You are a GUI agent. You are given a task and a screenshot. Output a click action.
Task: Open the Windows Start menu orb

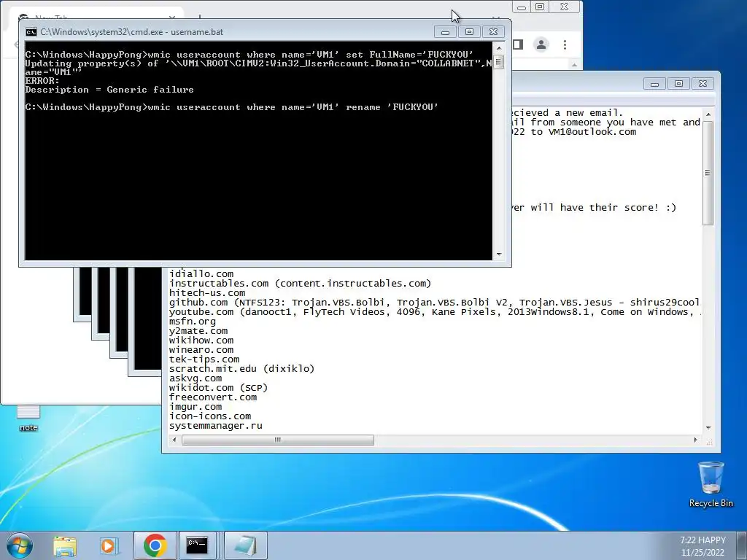[18, 545]
